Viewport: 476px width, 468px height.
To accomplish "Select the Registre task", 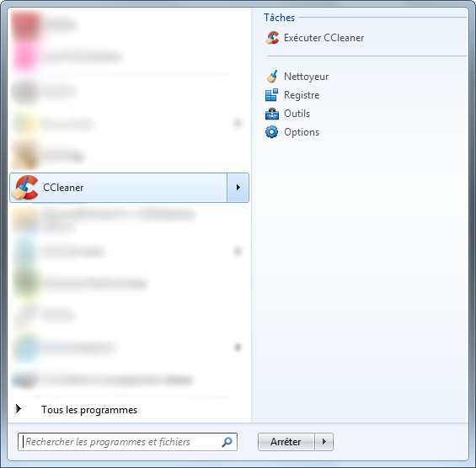I will tap(302, 95).
